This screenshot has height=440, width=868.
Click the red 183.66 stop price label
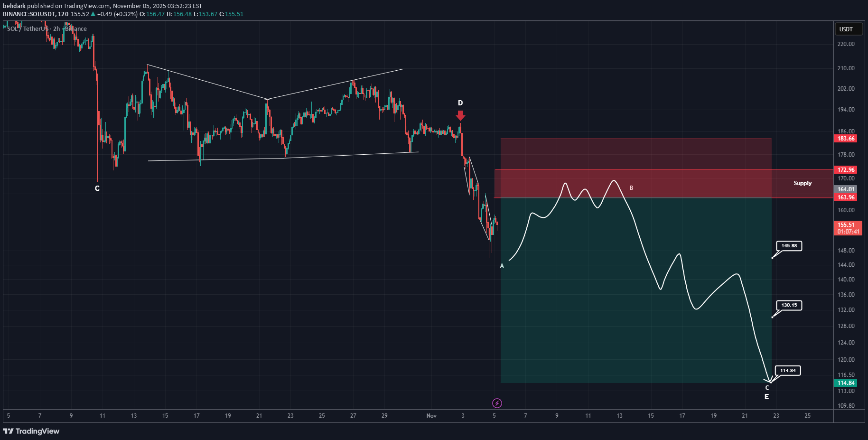[x=845, y=139]
